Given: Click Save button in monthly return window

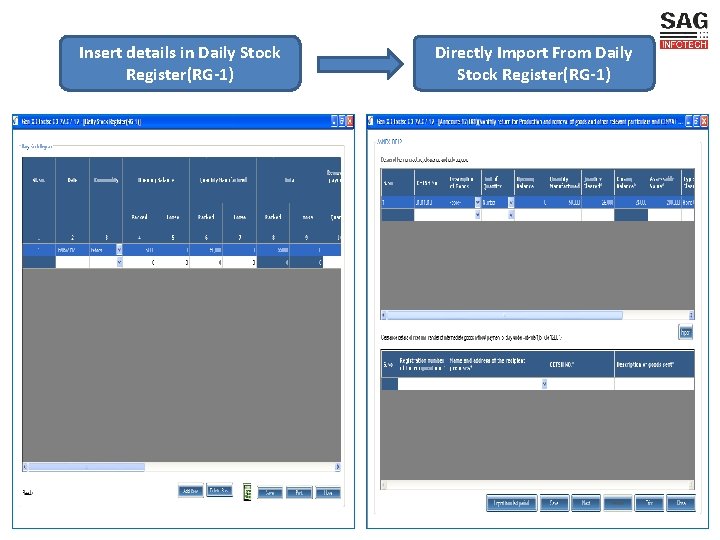Looking at the screenshot, I should [554, 503].
